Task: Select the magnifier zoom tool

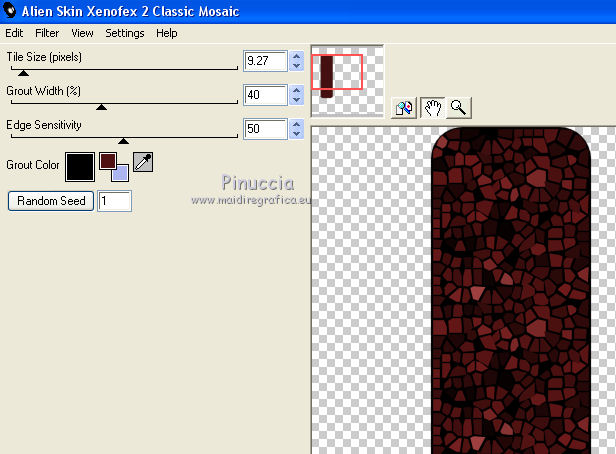Action: click(x=458, y=108)
